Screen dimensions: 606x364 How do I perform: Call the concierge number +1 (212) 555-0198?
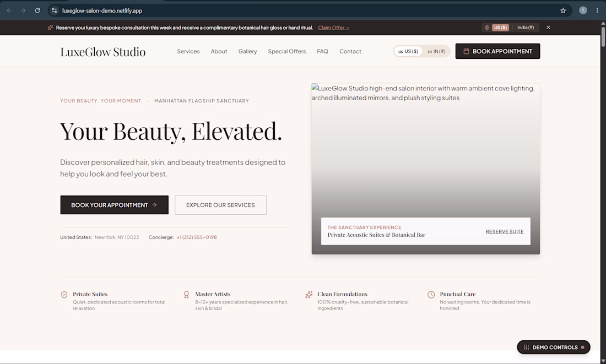(x=196, y=237)
